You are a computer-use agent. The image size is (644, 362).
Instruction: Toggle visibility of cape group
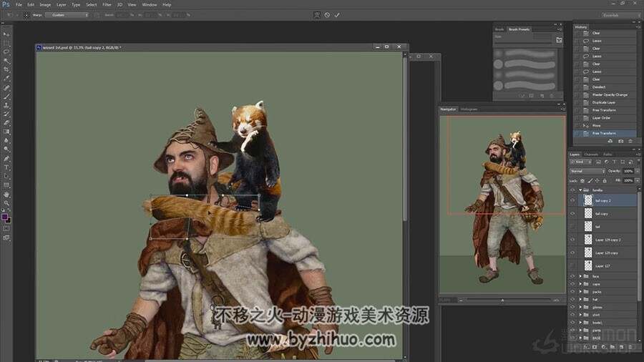click(572, 284)
